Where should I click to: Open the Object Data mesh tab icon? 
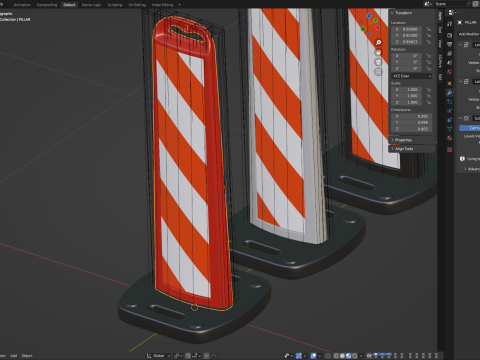pyautogui.click(x=449, y=129)
